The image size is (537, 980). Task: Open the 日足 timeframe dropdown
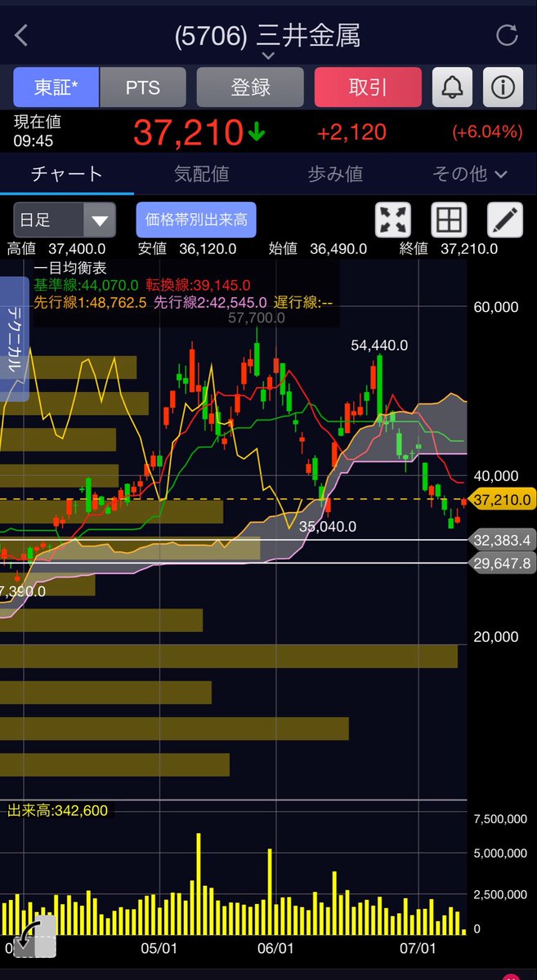click(65, 220)
